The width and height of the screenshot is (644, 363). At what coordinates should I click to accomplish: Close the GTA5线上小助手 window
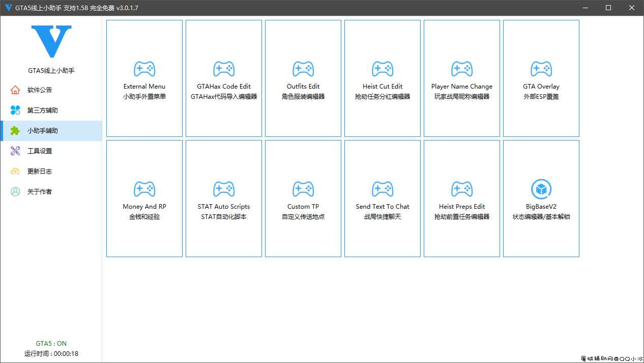coord(632,8)
